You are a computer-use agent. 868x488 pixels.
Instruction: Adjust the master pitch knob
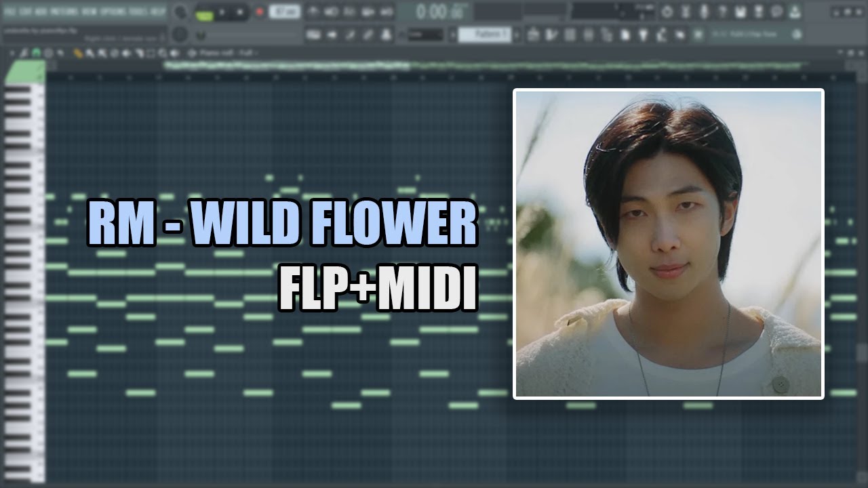click(180, 35)
